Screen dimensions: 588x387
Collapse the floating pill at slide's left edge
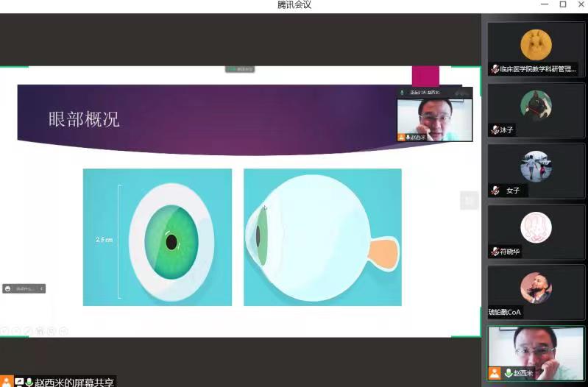click(x=41, y=288)
